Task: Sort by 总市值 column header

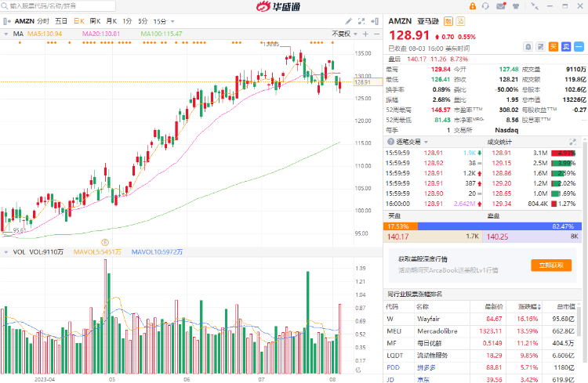Action: pyautogui.click(x=566, y=307)
